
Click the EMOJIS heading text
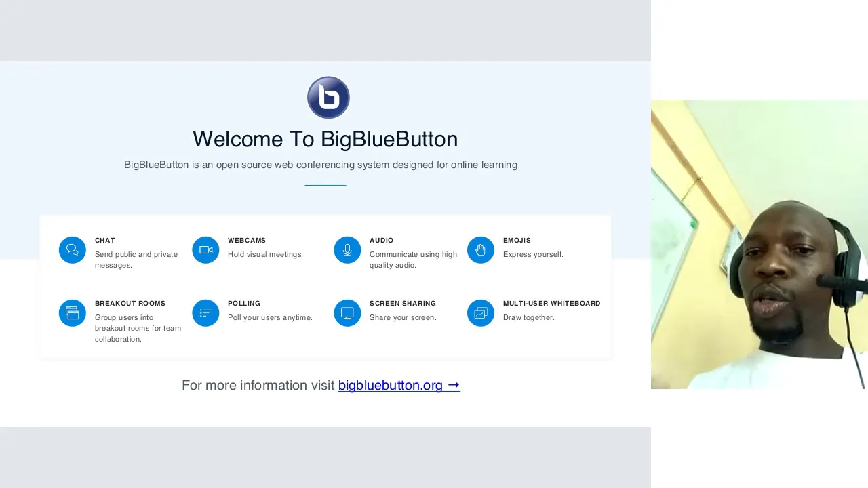click(x=517, y=241)
